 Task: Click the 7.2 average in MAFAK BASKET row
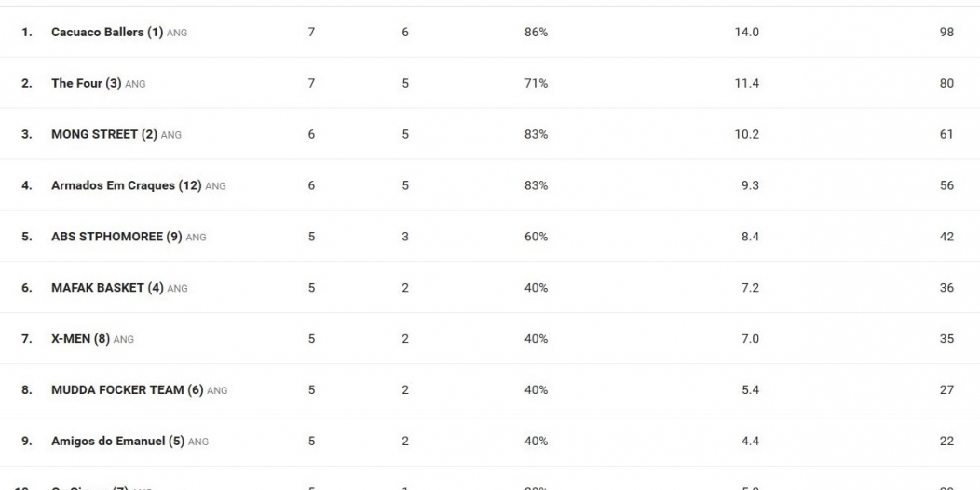(x=749, y=288)
